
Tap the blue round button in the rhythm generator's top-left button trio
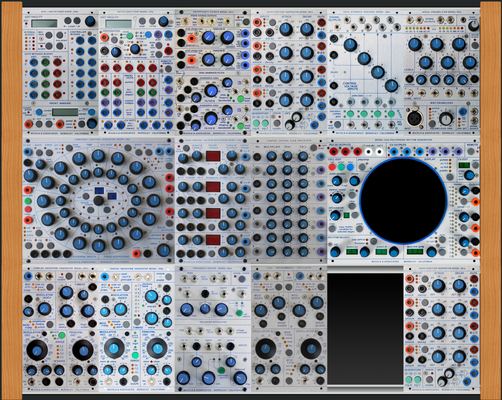tap(350, 167)
